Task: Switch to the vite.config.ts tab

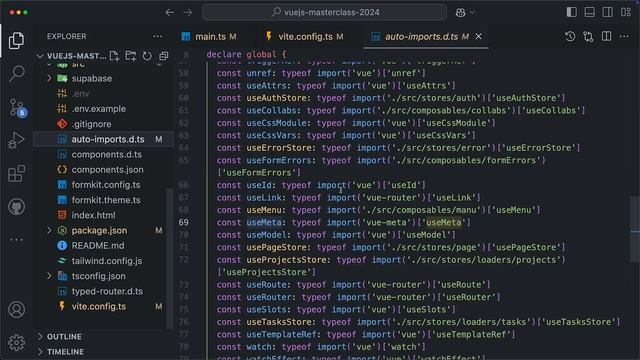Action: click(305, 37)
